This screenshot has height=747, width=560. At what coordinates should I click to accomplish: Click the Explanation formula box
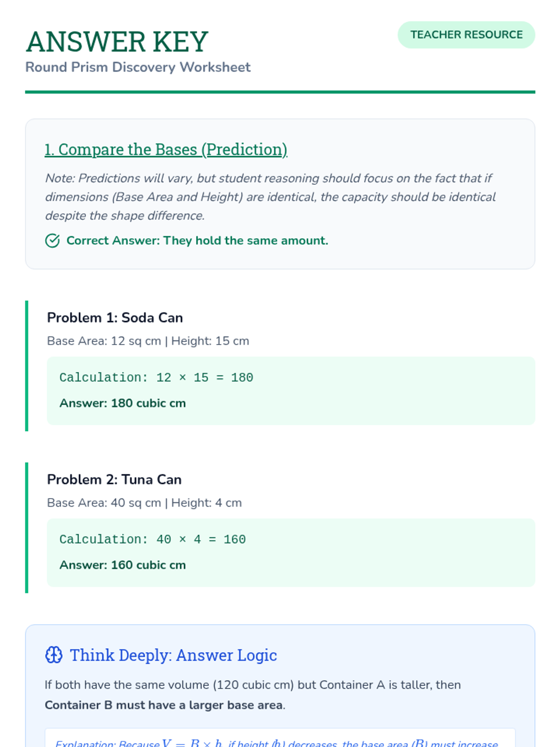(280, 740)
